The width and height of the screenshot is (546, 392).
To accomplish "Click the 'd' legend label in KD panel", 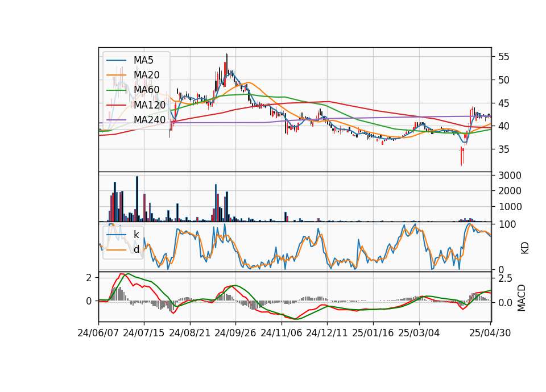I will point(136,249).
